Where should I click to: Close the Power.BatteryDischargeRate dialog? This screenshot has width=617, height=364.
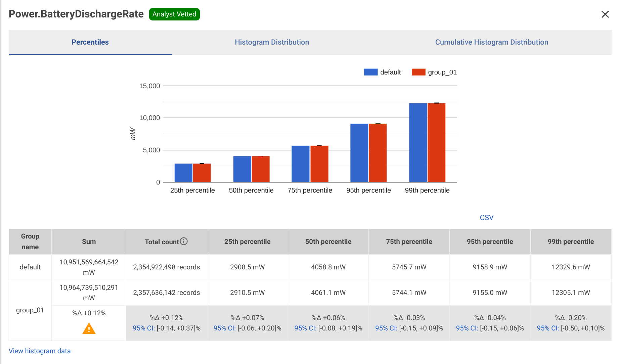605,14
